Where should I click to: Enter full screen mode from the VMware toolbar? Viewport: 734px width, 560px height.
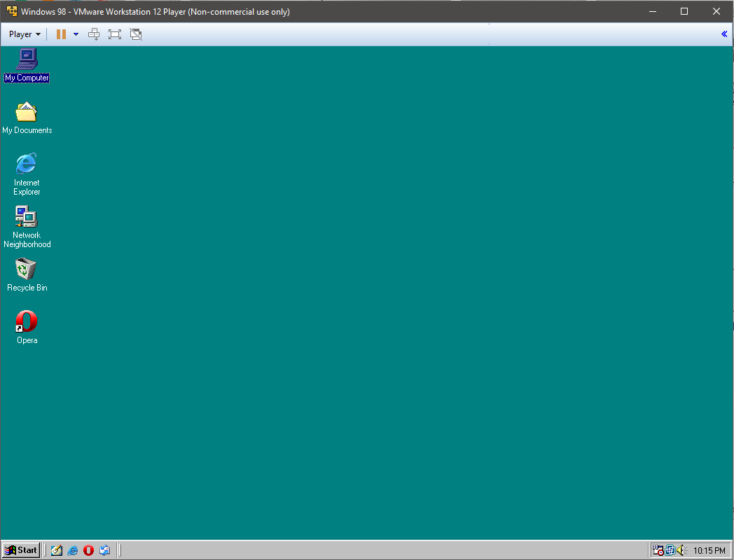pos(115,34)
